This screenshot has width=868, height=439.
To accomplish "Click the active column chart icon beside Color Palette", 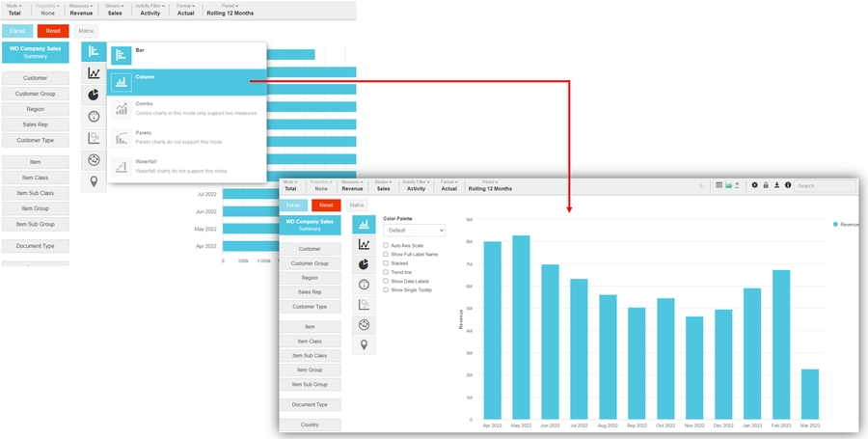I will click(x=364, y=224).
